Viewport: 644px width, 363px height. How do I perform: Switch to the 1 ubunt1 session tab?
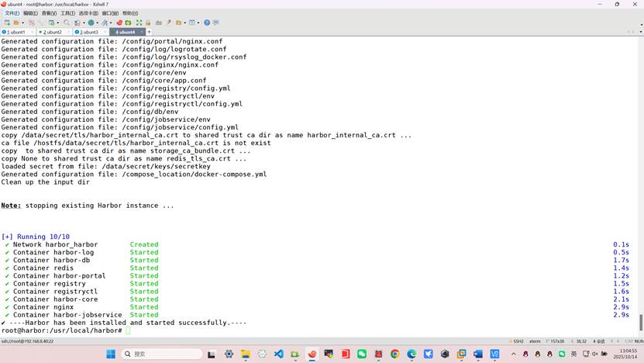pos(16,32)
